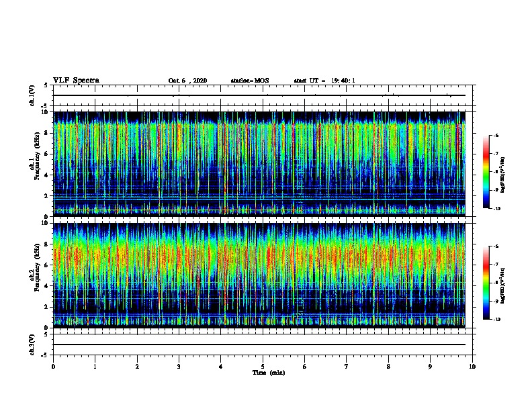
Task: Click the "-6" label on ch.1 color scale
Action: [496, 135]
